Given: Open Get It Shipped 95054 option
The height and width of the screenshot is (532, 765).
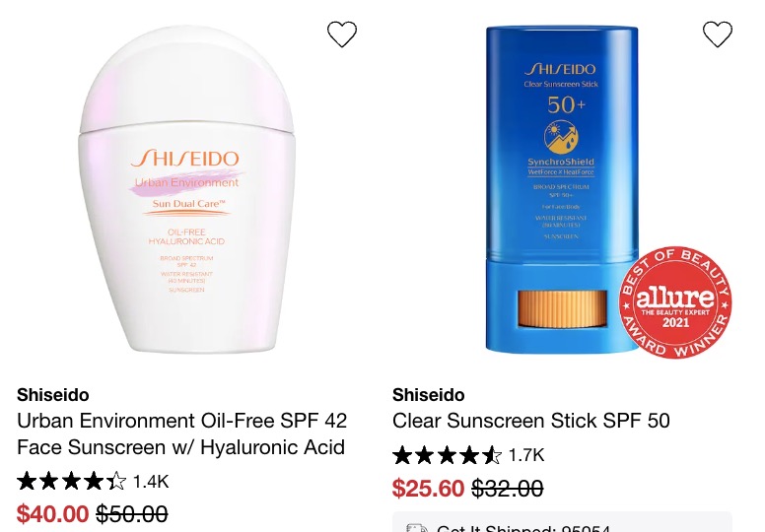Looking at the screenshot, I should [x=562, y=523].
